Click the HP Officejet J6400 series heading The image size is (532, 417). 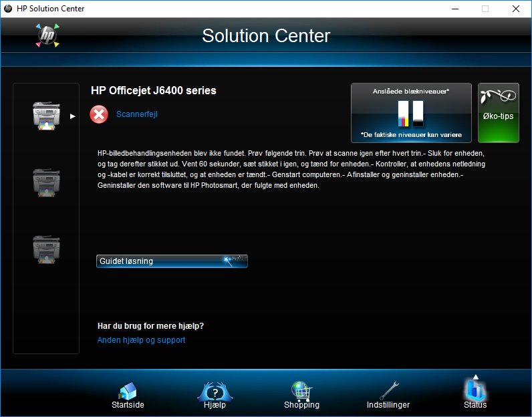click(x=153, y=91)
